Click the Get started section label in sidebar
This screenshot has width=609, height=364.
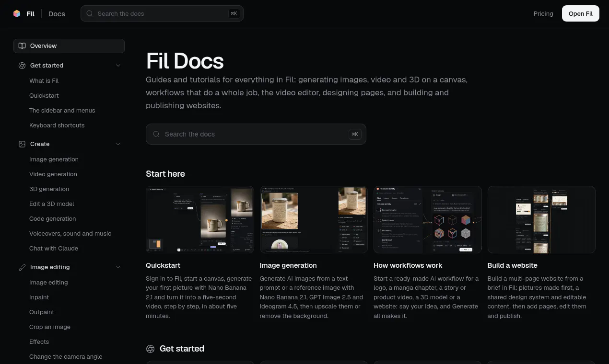47,66
